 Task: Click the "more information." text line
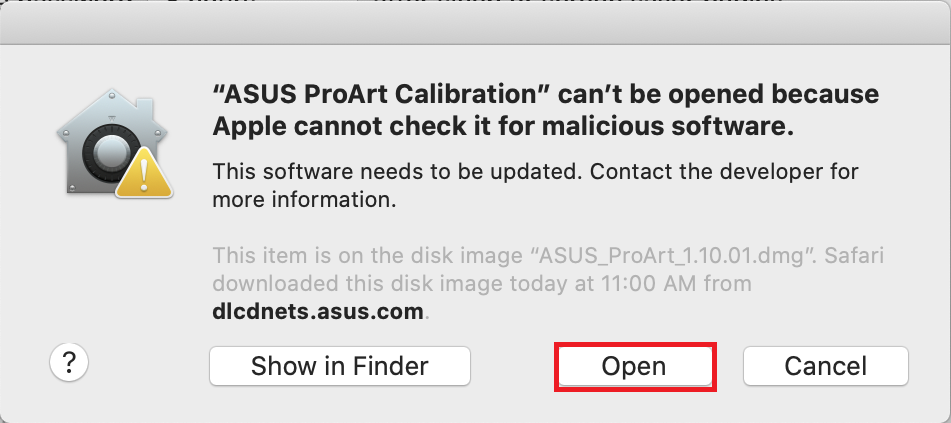(304, 200)
